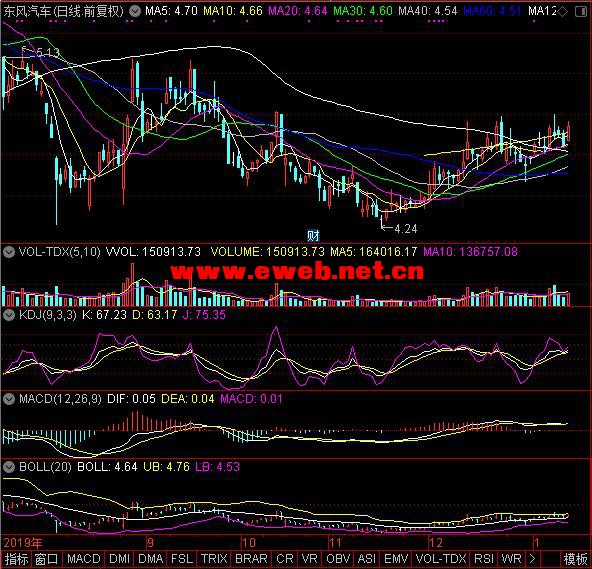Click the 财 financial info marker on chart
The image size is (592, 569).
(313, 236)
